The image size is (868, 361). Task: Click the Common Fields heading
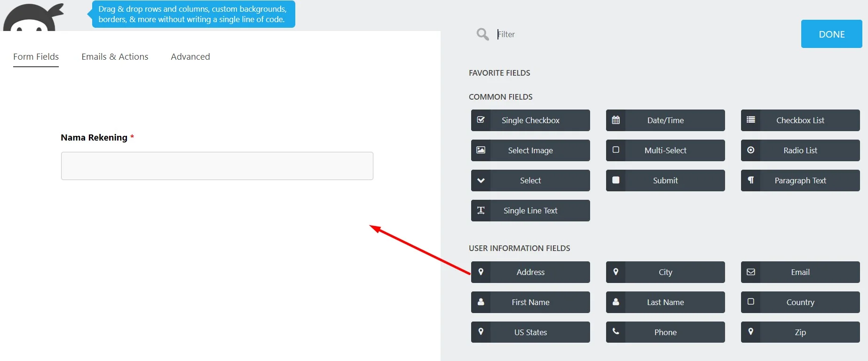click(501, 97)
